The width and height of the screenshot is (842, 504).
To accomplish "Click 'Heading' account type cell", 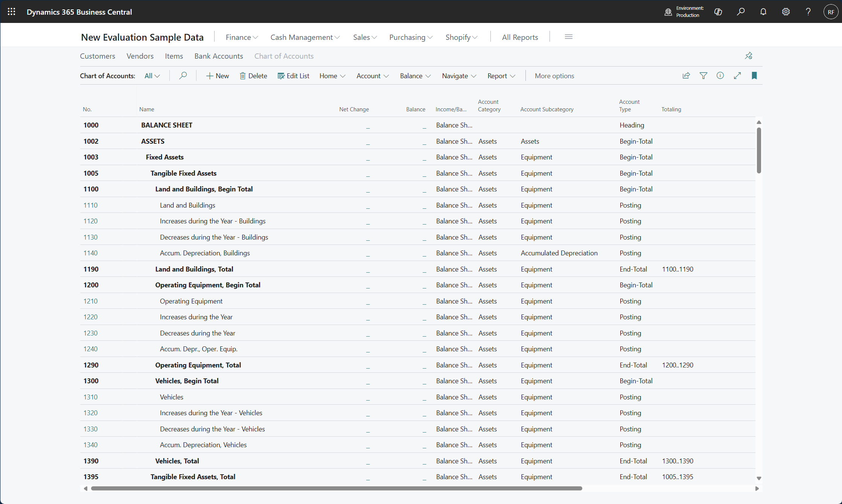I will (632, 125).
